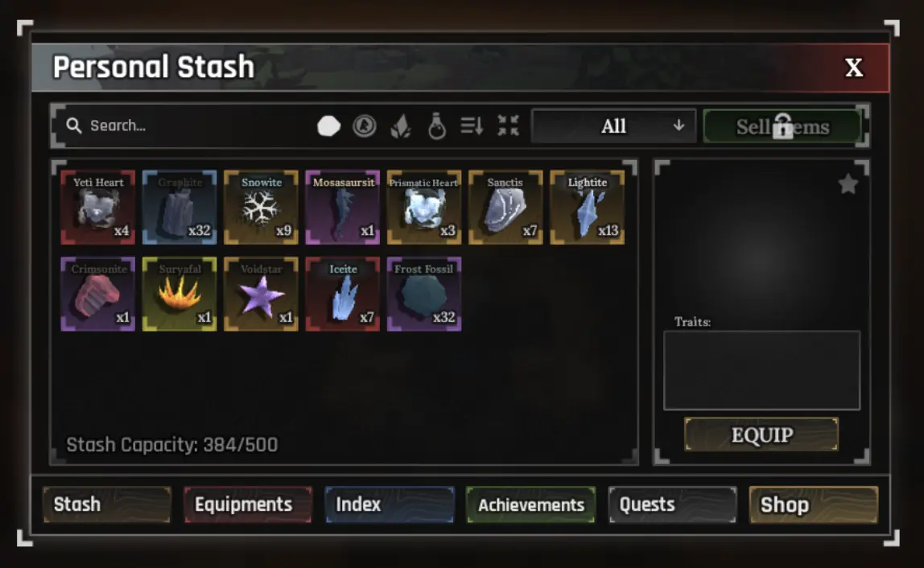This screenshot has height=568, width=924.
Task: Open the All category dropdown
Action: coord(613,126)
